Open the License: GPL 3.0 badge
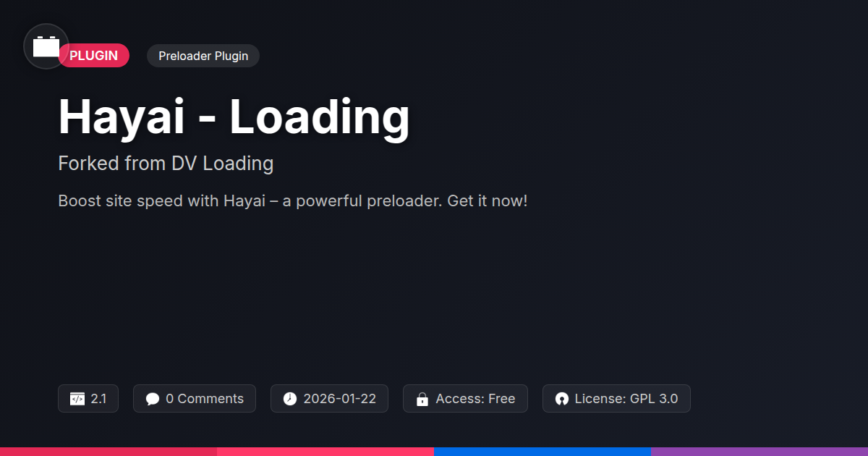The width and height of the screenshot is (868, 456). tap(616, 399)
